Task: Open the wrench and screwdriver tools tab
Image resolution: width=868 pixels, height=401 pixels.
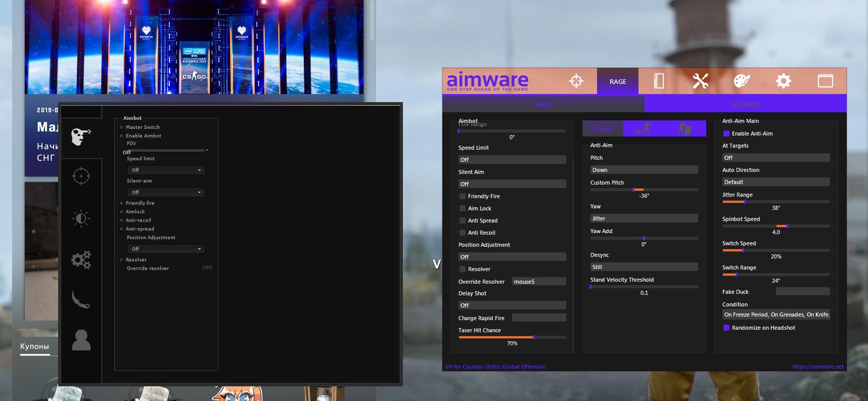Action: [700, 81]
